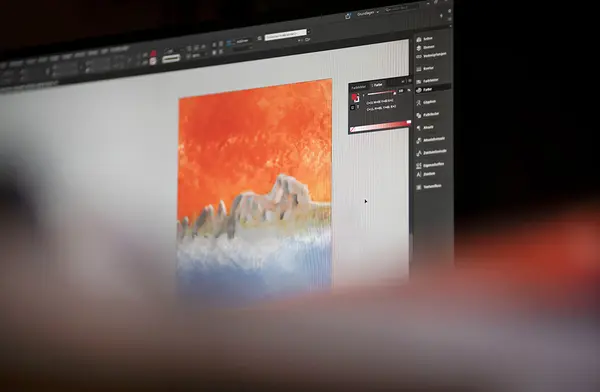The image size is (600, 392).
Task: Click the share icon next to Grundlagen
Action: [347, 16]
